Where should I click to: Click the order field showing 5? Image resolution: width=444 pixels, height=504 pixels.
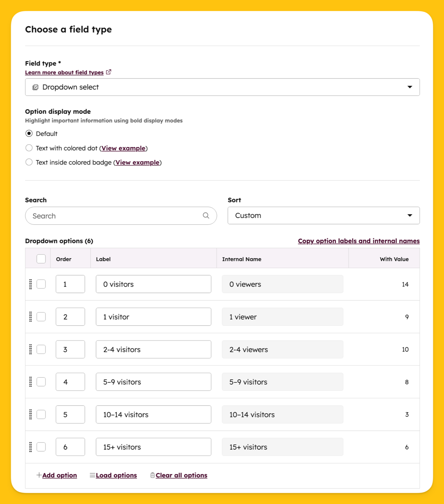pyautogui.click(x=70, y=414)
